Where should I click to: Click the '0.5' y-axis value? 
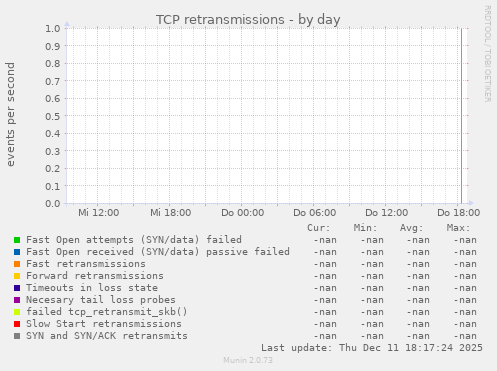tap(53, 116)
